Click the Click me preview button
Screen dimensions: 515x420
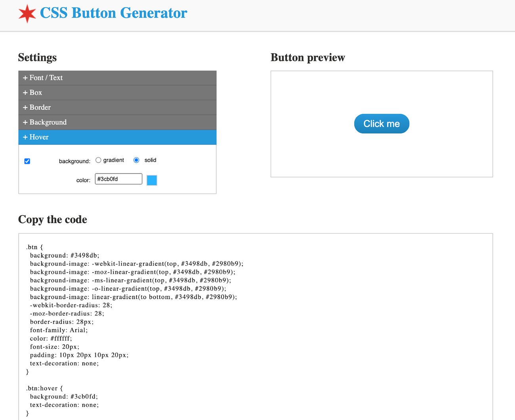point(381,123)
